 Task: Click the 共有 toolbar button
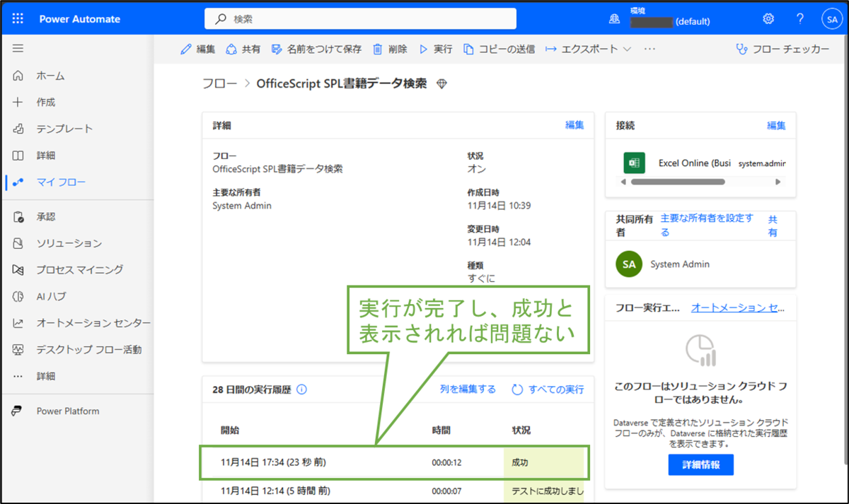click(x=243, y=49)
